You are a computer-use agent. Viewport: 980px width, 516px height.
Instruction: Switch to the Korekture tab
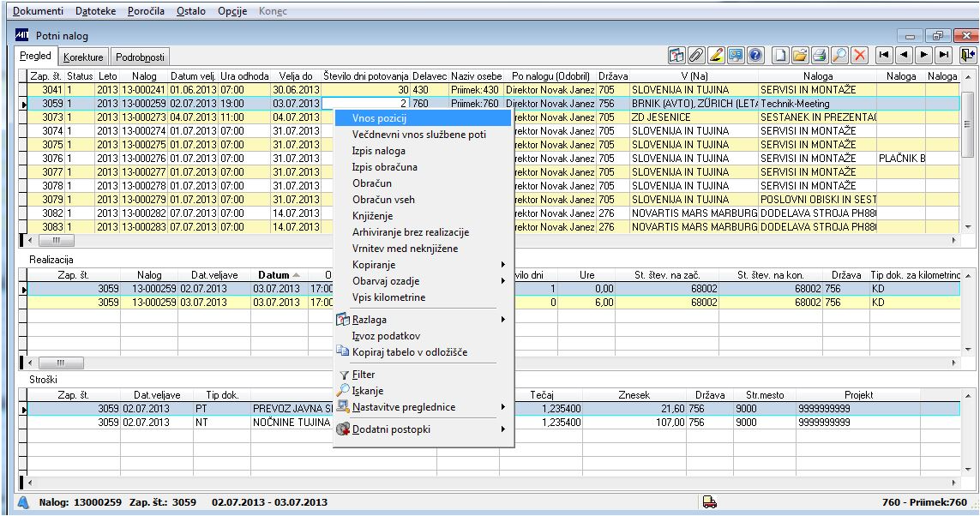(83, 57)
